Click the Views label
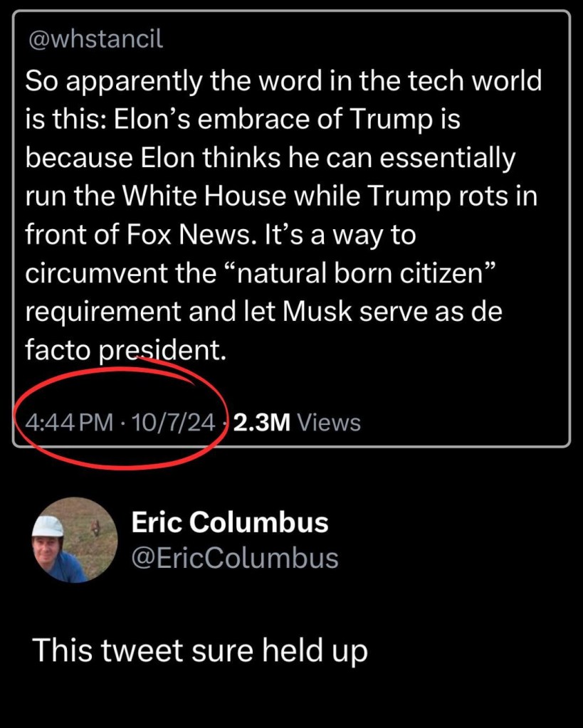The height and width of the screenshot is (728, 583). [329, 423]
